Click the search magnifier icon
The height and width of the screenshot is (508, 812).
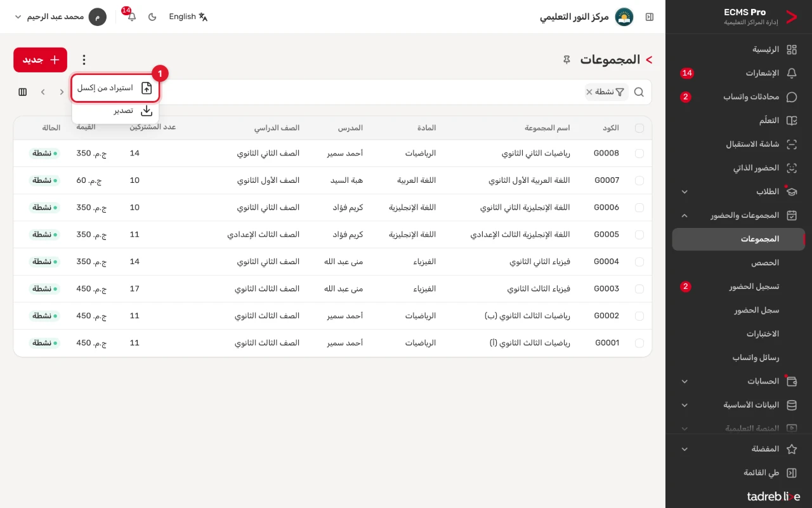click(x=639, y=92)
